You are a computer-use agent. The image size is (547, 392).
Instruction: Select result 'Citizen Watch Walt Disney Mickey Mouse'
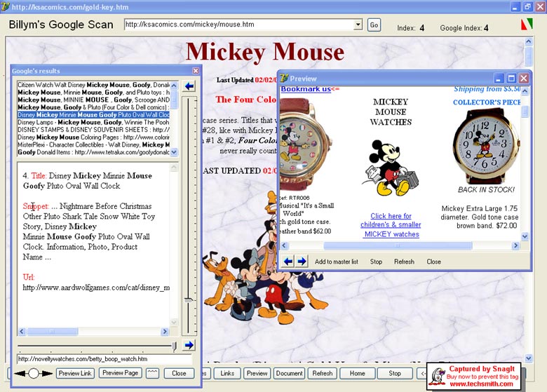[93, 85]
